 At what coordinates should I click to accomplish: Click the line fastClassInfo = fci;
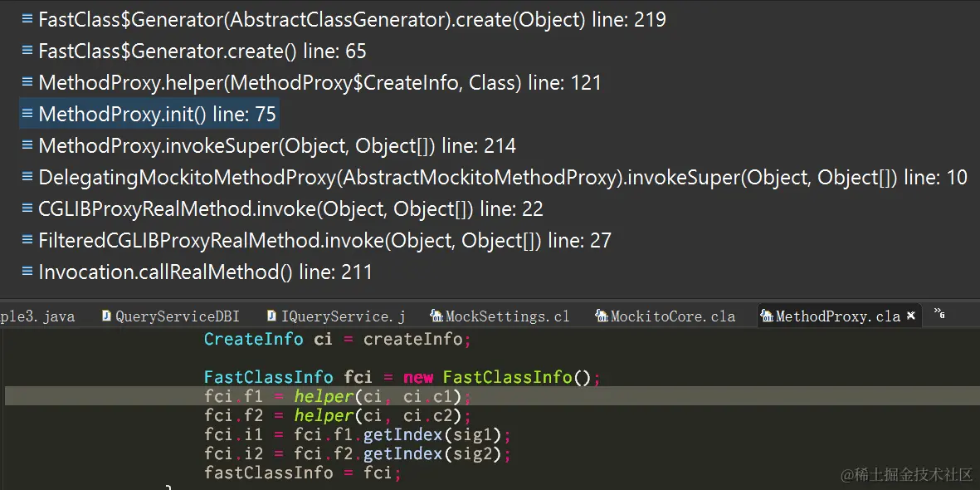point(303,473)
